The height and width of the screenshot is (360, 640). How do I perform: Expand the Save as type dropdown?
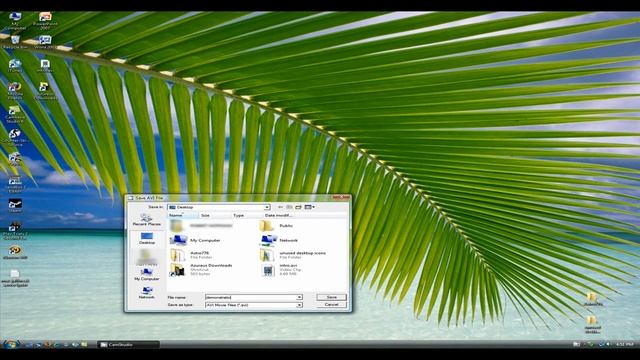(299, 305)
